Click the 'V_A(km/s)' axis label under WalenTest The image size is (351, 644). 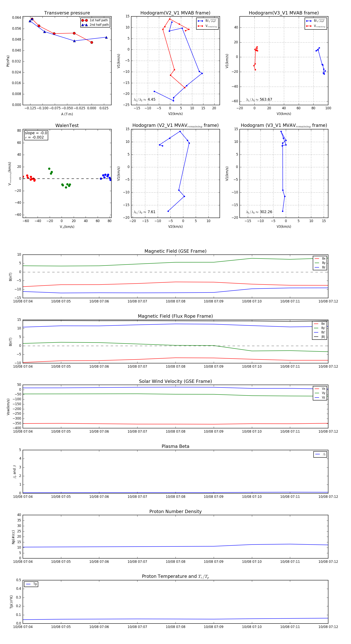[67, 227]
